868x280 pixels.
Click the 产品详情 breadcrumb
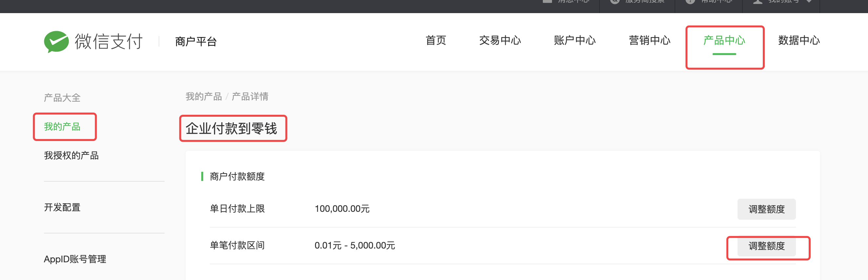pos(250,97)
